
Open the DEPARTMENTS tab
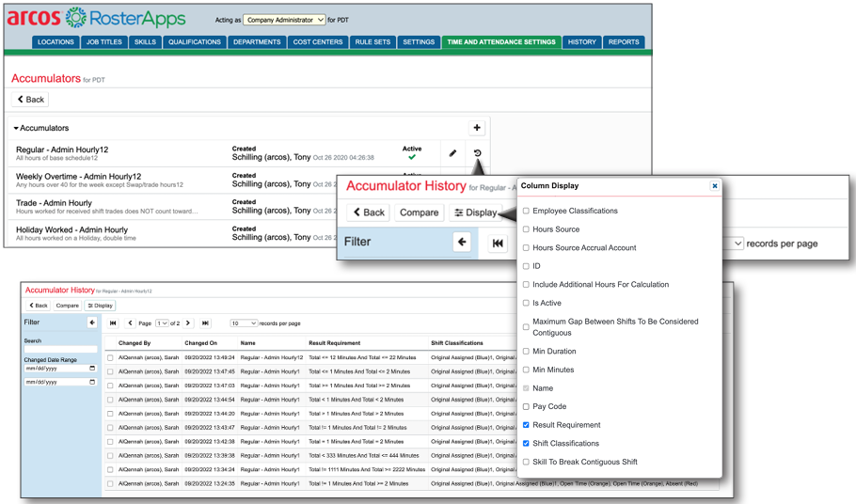(x=257, y=42)
